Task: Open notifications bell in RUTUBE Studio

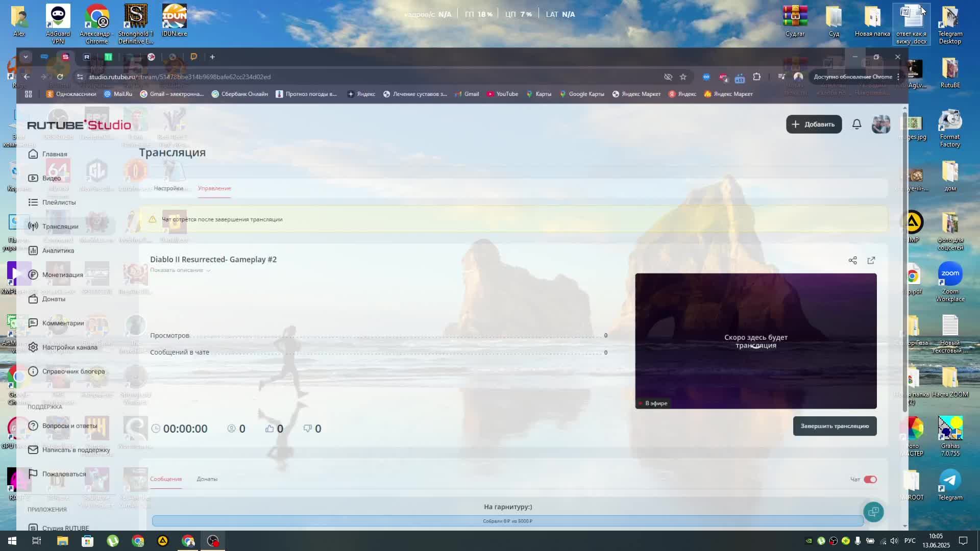Action: tap(856, 124)
